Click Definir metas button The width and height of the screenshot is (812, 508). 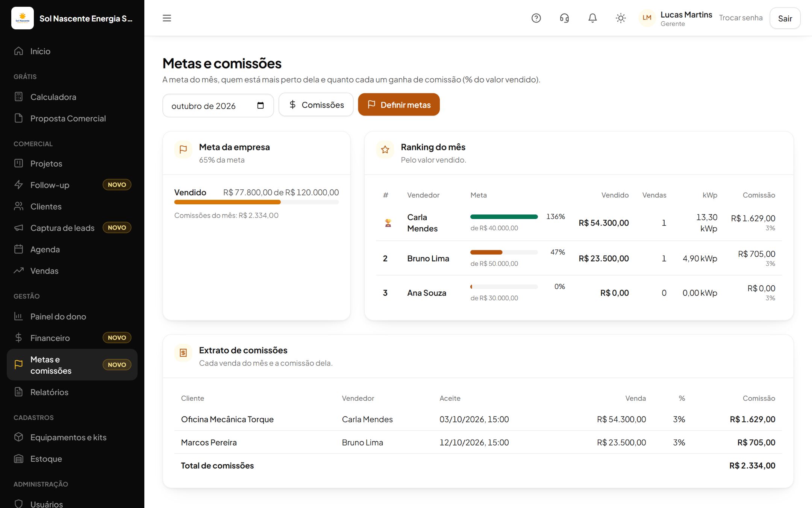(x=399, y=105)
